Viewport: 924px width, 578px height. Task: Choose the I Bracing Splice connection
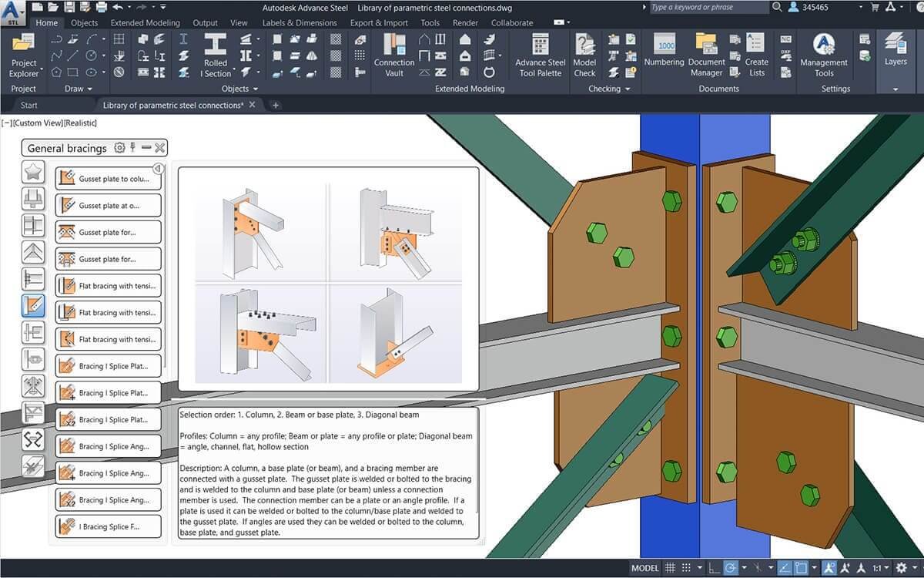pos(108,526)
